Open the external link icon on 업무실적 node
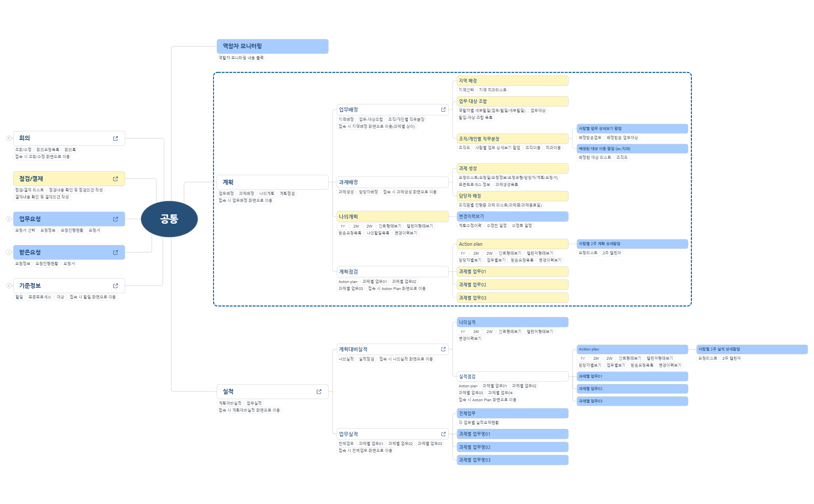The image size is (814, 504). pos(443,434)
